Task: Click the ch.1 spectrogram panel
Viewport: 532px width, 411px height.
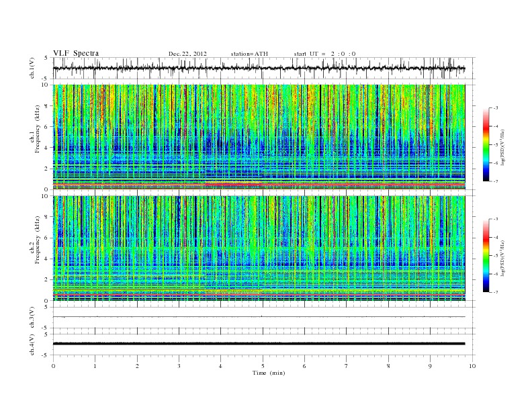Action: [x=259, y=137]
